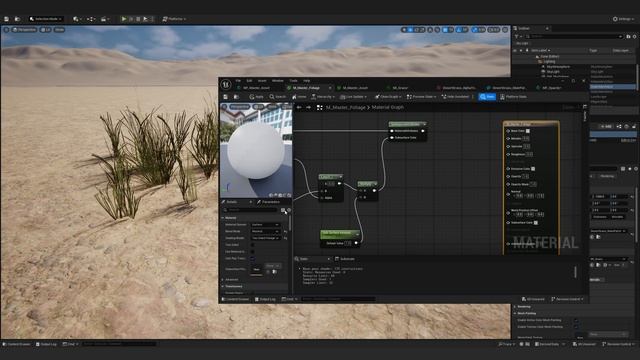Screen dimensions: 640x360
Task: Click Platform Stats in the toolbar
Action: tap(513, 97)
